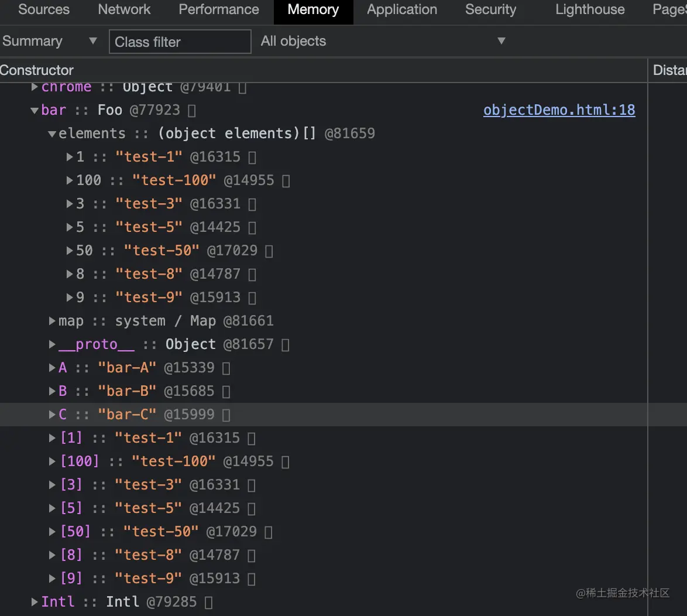Click the window icon after bar Foo @77923

(191, 111)
